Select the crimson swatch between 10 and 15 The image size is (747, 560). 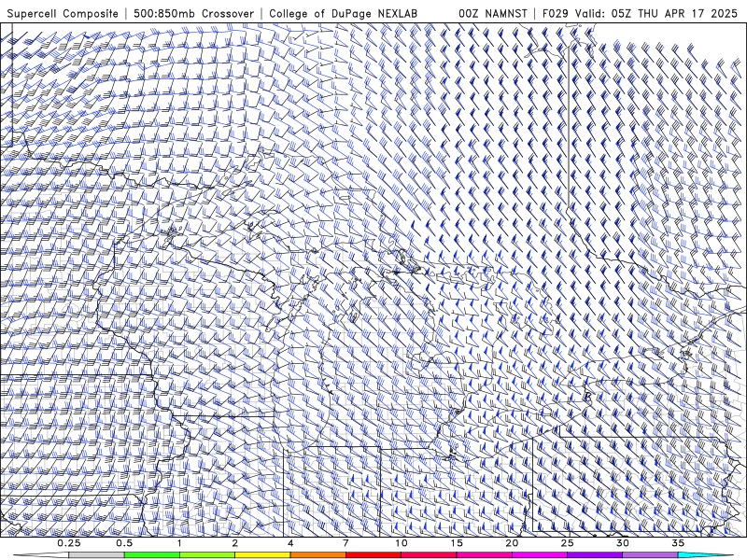[x=429, y=555]
